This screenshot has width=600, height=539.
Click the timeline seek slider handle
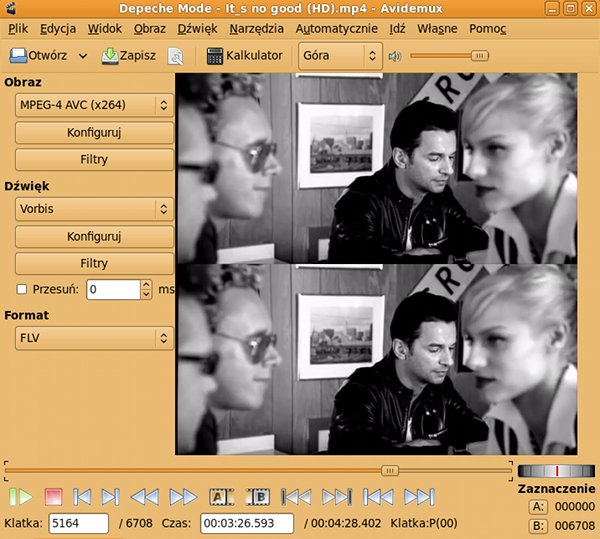click(390, 471)
